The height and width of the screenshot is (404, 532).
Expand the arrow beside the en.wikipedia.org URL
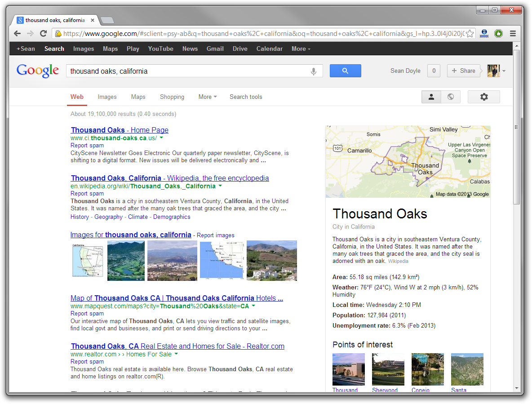click(220, 186)
